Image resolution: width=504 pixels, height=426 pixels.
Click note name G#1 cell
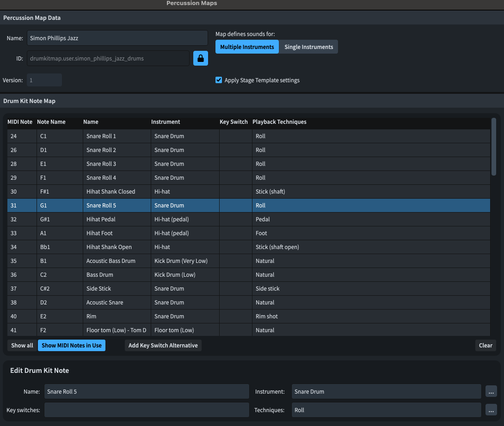pyautogui.click(x=60, y=219)
